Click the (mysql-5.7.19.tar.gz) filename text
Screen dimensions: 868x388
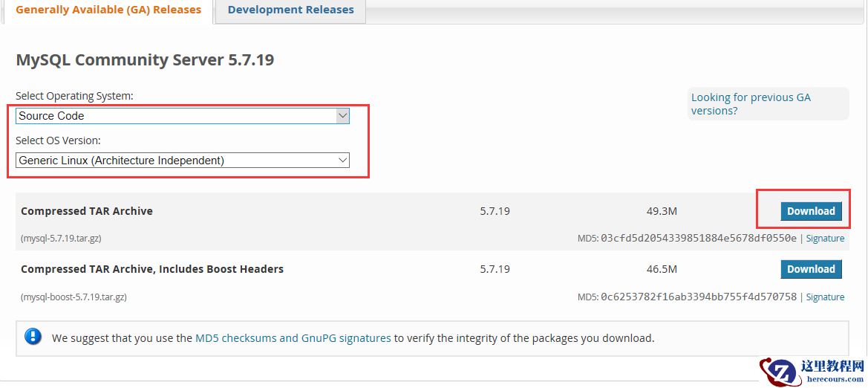(x=61, y=239)
